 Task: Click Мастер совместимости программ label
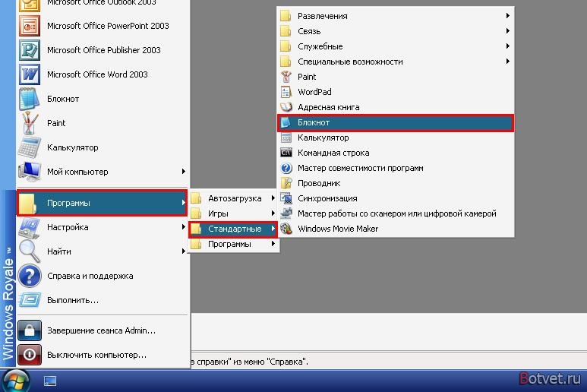[361, 169]
